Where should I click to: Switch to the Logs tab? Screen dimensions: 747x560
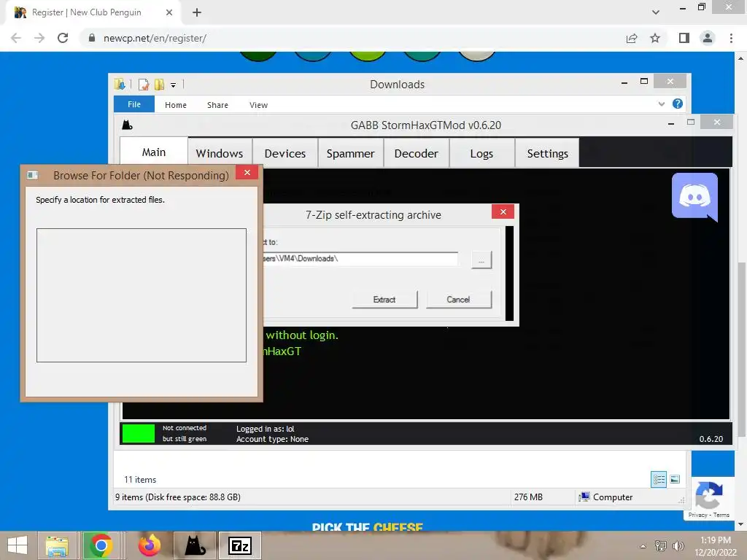coord(481,153)
